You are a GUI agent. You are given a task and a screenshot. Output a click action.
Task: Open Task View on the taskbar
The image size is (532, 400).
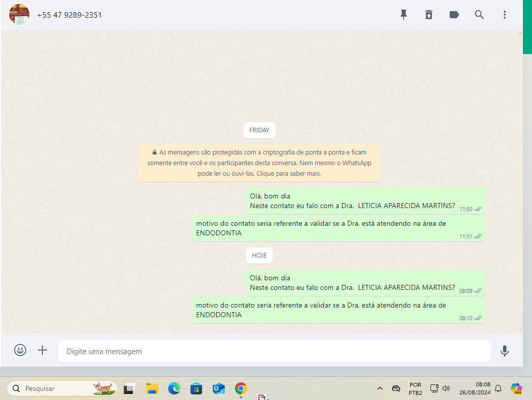point(129,388)
